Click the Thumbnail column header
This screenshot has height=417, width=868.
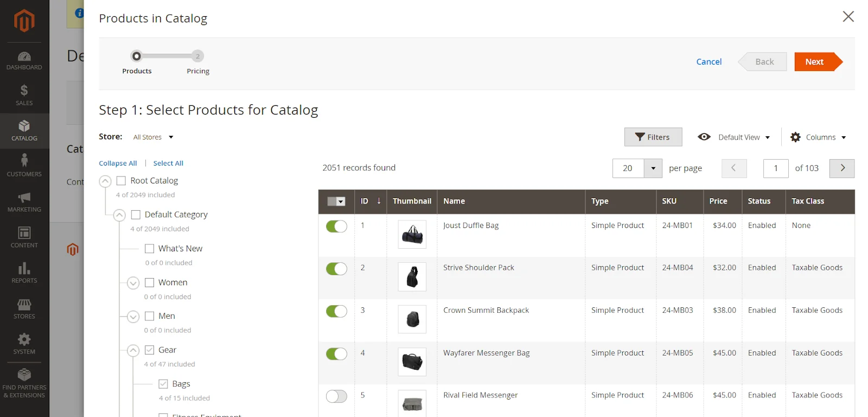coord(412,201)
